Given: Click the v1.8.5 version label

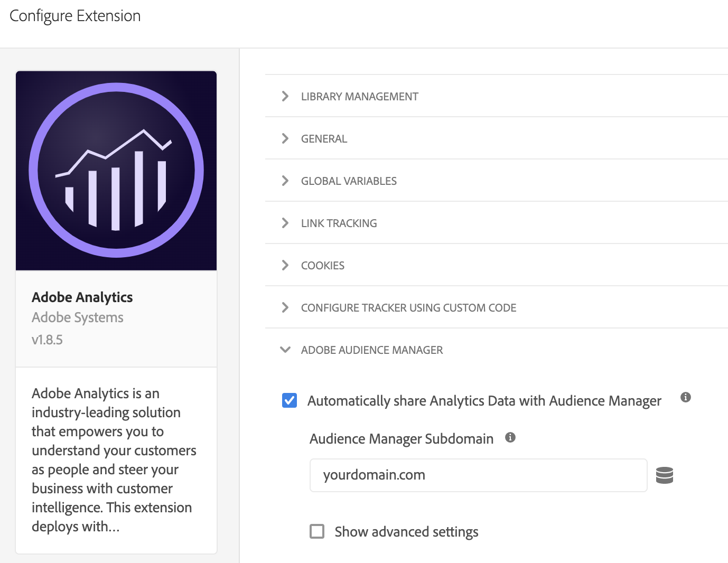Looking at the screenshot, I should pos(47,340).
